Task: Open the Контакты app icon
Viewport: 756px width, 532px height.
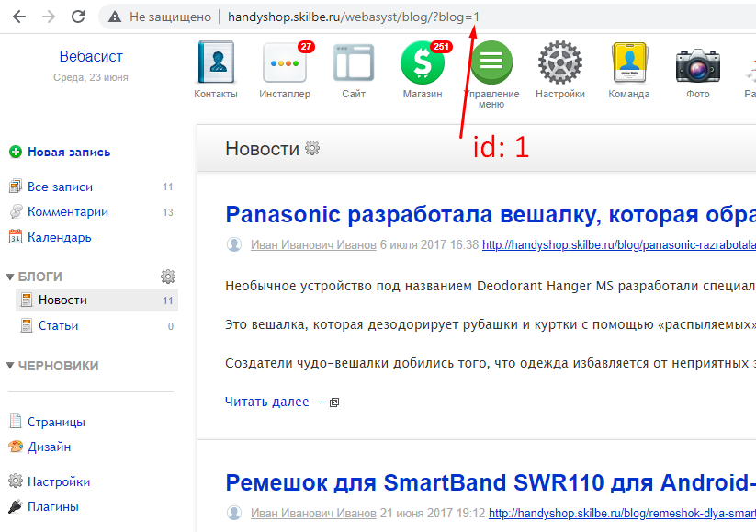Action: pyautogui.click(x=216, y=64)
